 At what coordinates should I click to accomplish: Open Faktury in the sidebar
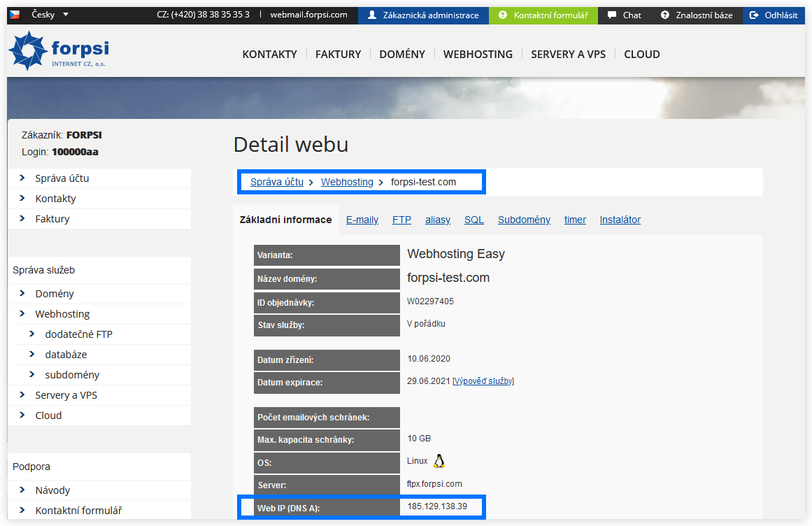pyautogui.click(x=52, y=218)
